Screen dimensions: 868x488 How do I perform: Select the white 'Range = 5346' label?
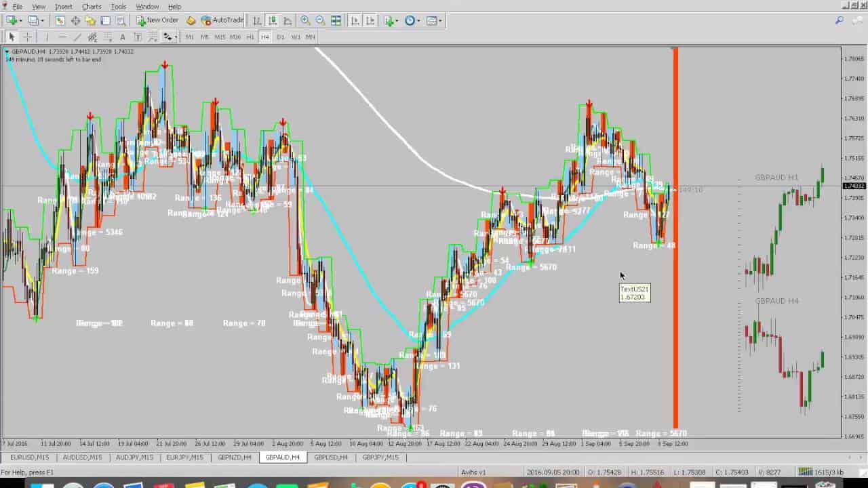(98, 232)
